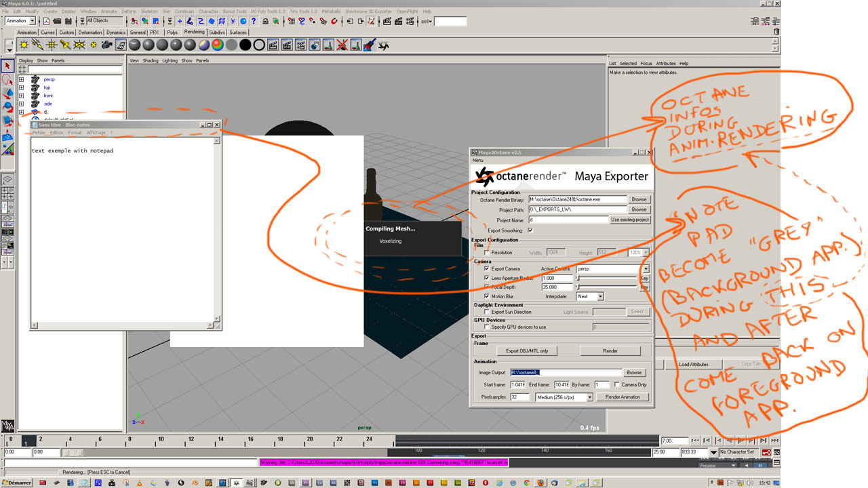868x488 pixels.
Task: Click the multicolor ramp shader sphere
Action: (218, 45)
